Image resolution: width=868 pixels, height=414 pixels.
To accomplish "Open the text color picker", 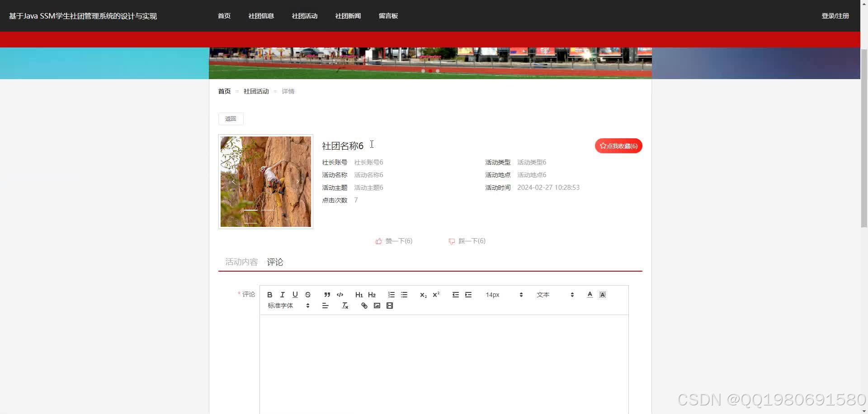I will 590,295.
